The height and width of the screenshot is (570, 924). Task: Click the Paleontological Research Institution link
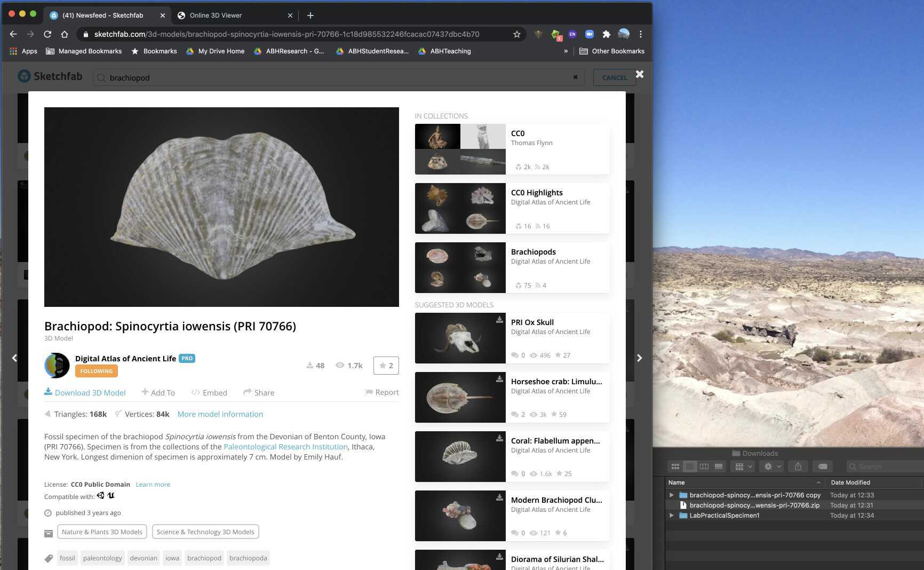285,447
